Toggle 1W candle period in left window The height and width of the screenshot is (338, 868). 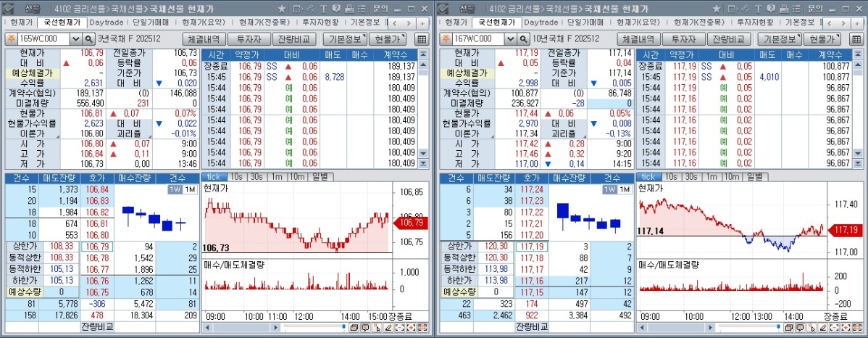point(175,189)
